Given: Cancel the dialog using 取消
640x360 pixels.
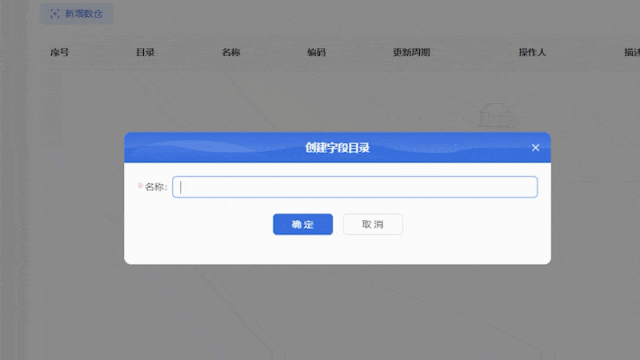Looking at the screenshot, I should tap(373, 224).
